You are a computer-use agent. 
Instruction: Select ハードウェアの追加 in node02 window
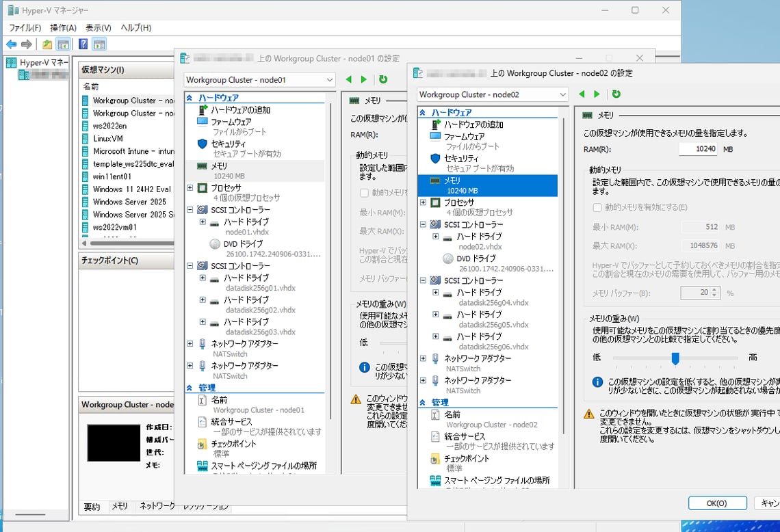pyautogui.click(x=473, y=124)
